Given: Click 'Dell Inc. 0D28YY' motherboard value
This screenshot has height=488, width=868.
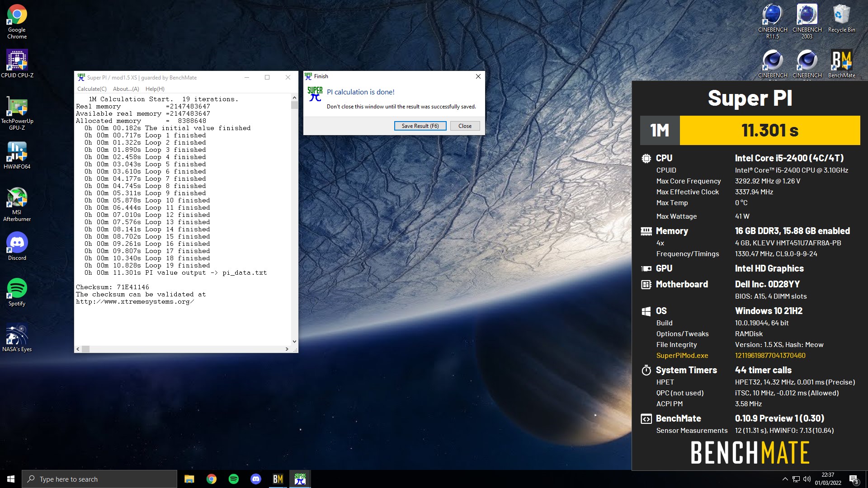Looking at the screenshot, I should pyautogui.click(x=767, y=284).
